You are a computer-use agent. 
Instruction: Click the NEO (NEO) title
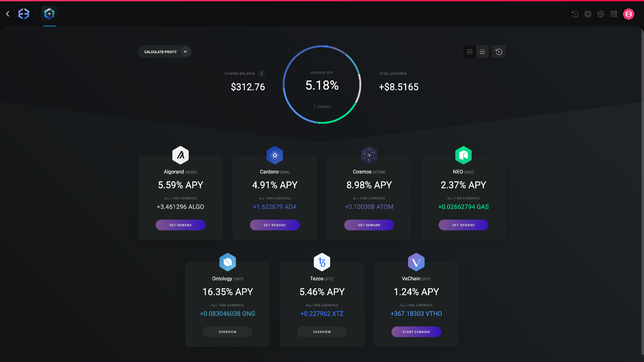[463, 172]
